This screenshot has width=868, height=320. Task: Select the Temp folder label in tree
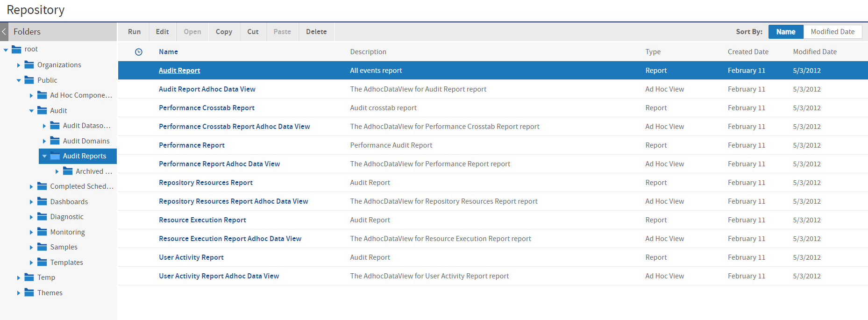46,277
